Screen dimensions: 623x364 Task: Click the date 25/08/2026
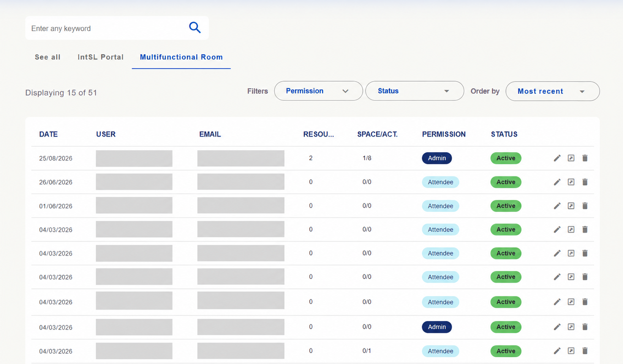coord(55,158)
